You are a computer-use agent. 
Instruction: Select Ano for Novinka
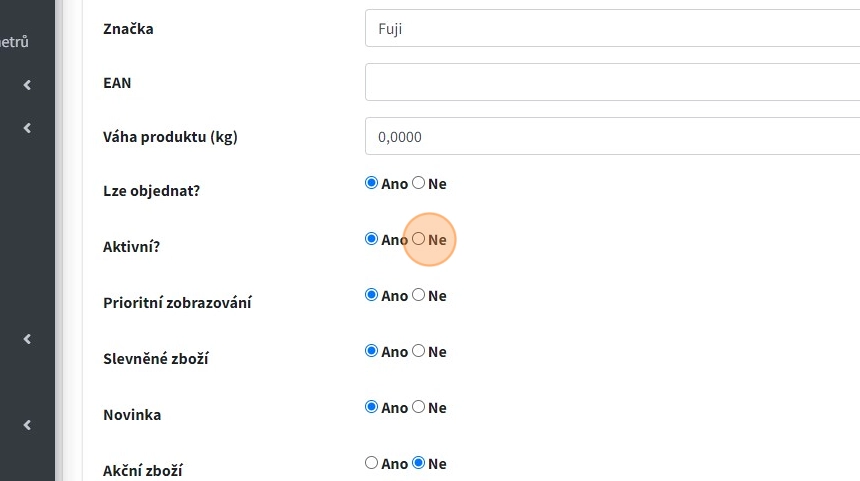point(372,407)
